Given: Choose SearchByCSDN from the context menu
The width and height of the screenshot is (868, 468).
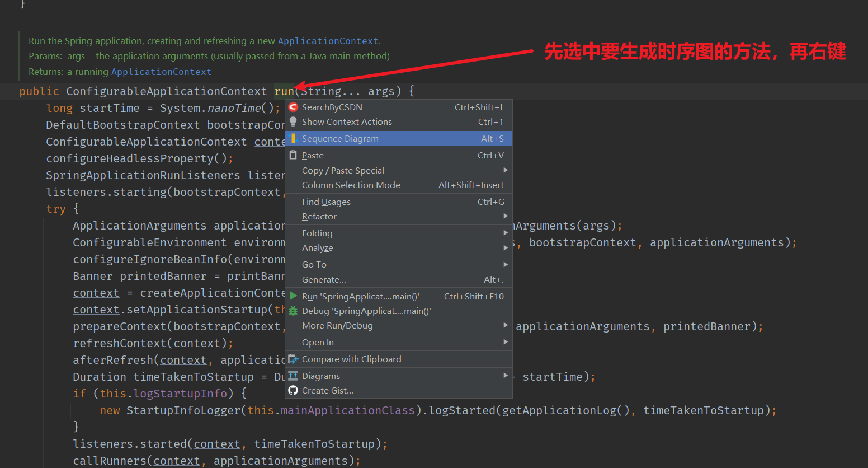Looking at the screenshot, I should 399,107.
